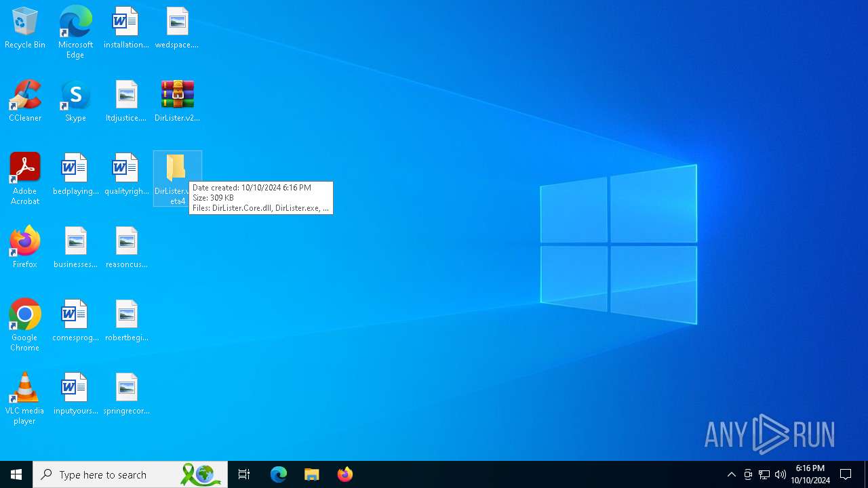Click the taskbar search box

point(130,474)
